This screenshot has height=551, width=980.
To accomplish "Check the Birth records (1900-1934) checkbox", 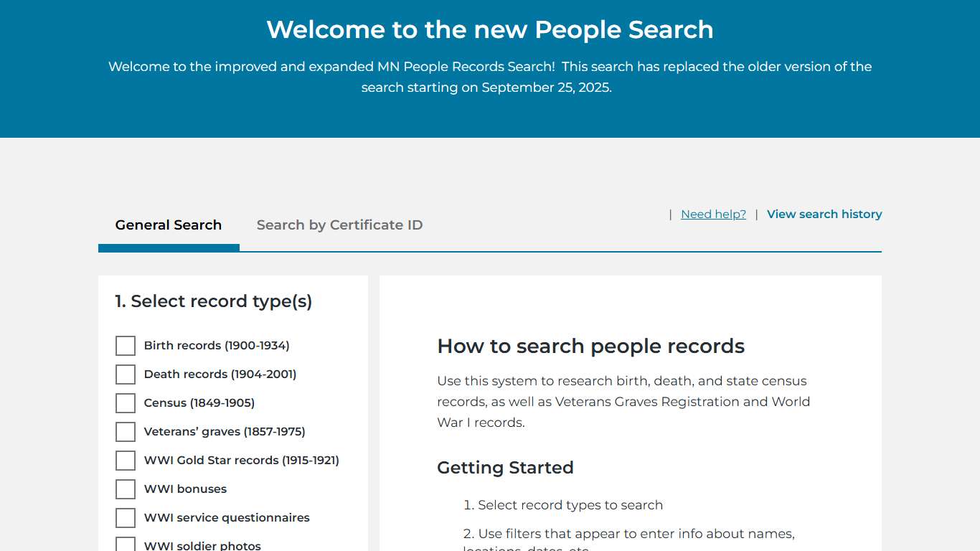I will 126,345.
